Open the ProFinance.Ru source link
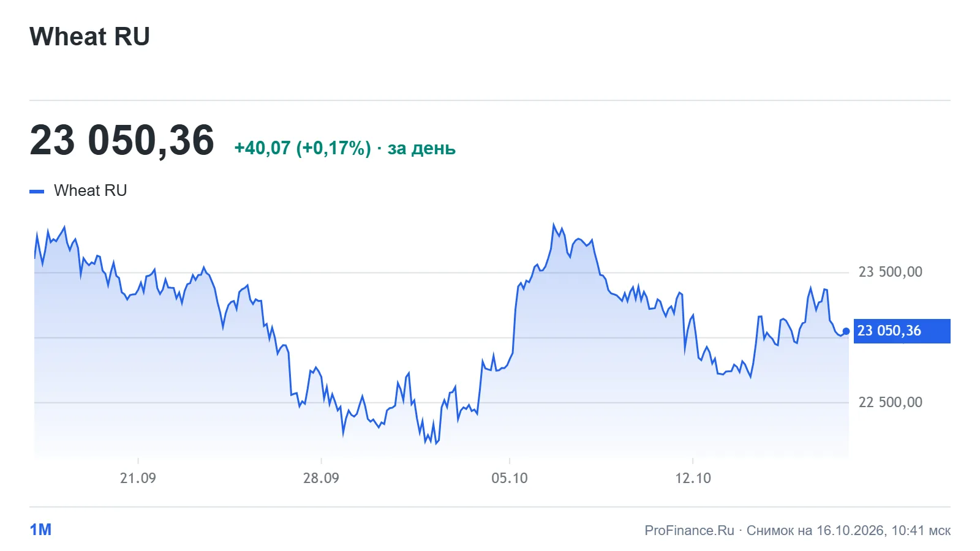Image resolution: width=980 pixels, height=551 pixels. [689, 530]
